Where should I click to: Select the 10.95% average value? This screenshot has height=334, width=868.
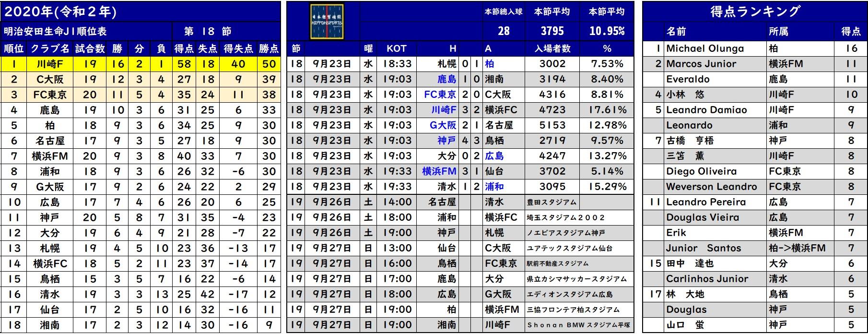(607, 31)
